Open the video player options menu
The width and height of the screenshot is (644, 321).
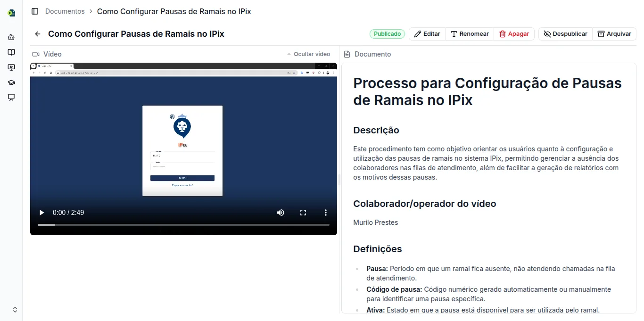pos(325,213)
